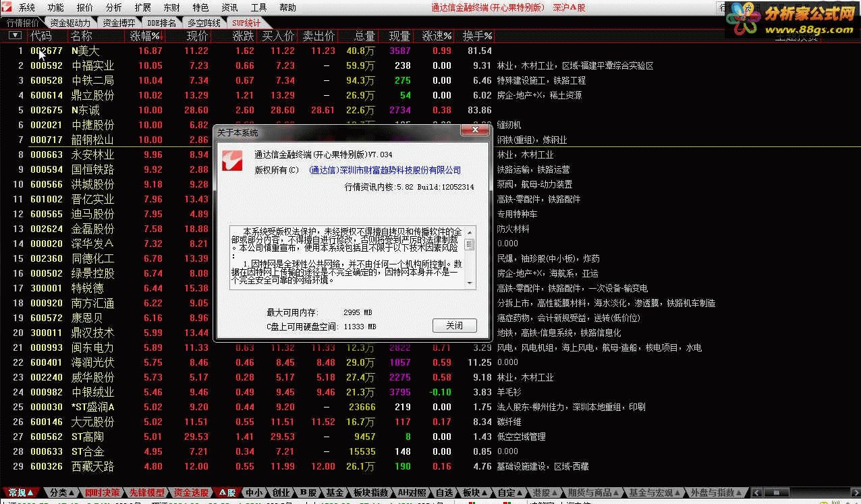The height and width of the screenshot is (504, 861).
Task: Select the A股 bottom tab
Action: [x=226, y=493]
